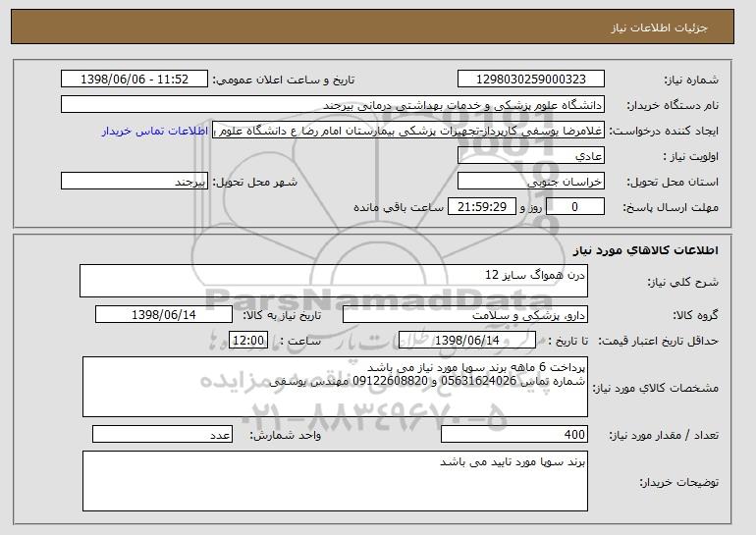Click the label حداقل تاریخ اعتبار قیمت

coord(659,342)
